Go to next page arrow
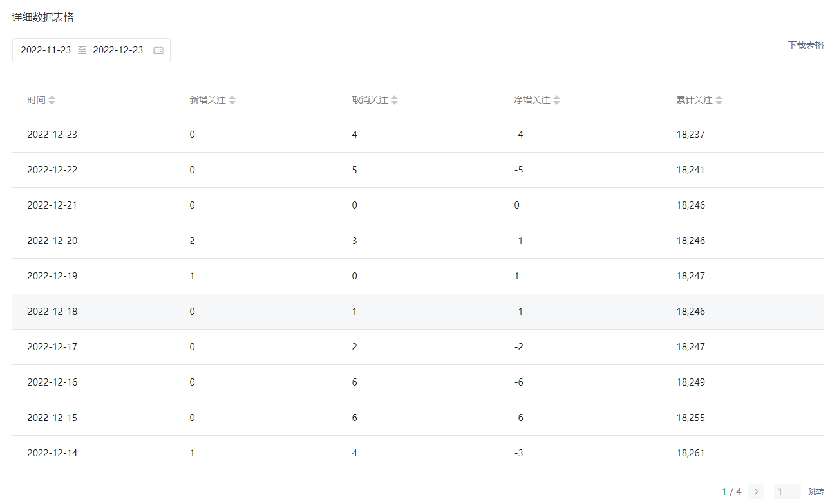Viewport: 830px width, 504px height. (x=756, y=492)
